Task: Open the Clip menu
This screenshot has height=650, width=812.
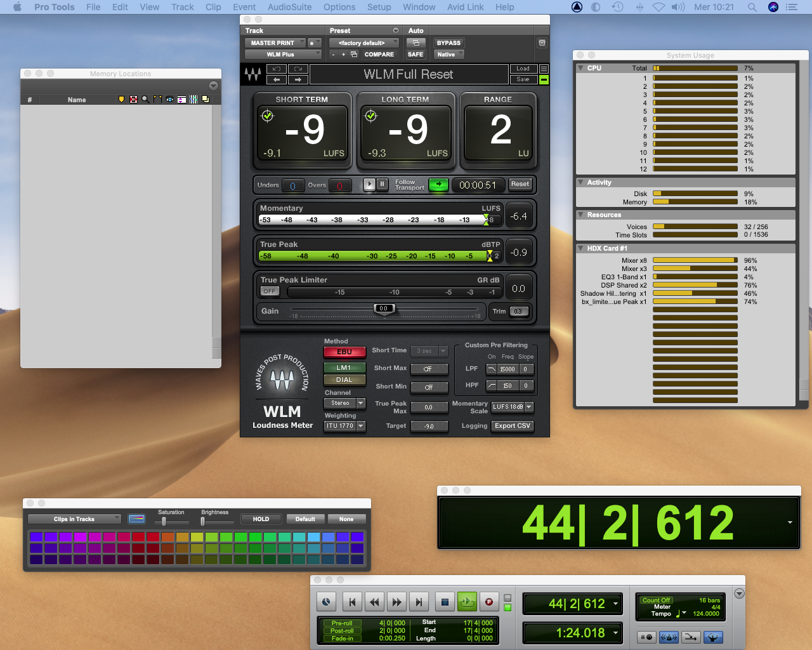Action: (214, 7)
